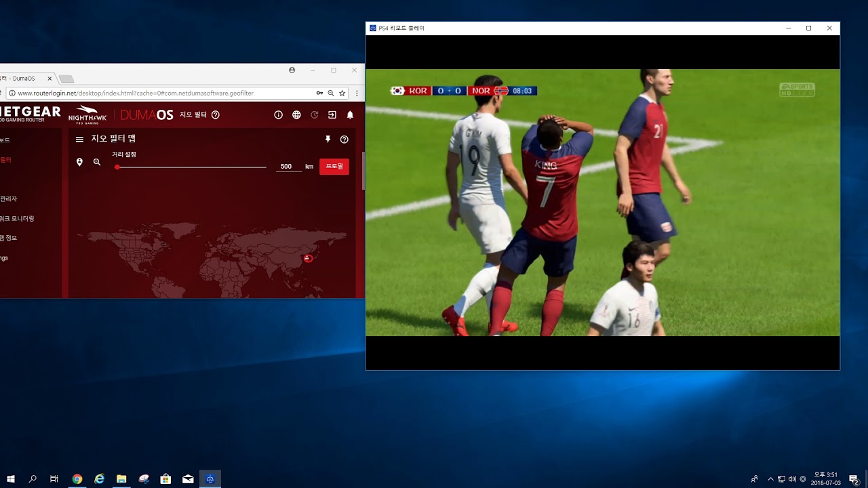Click the DumaOS page vertical scrollbar
The image size is (868, 488).
point(363,171)
